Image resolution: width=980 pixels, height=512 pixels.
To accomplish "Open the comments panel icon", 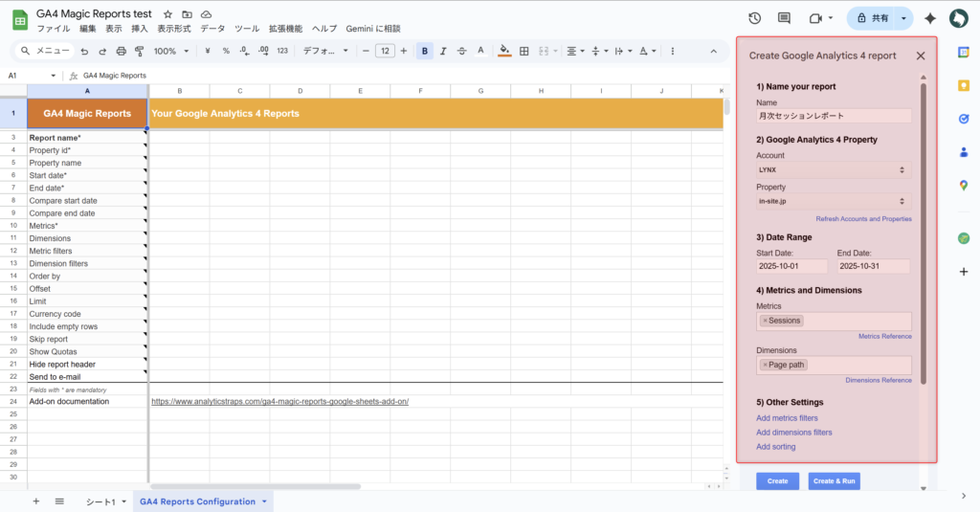I will 785,18.
